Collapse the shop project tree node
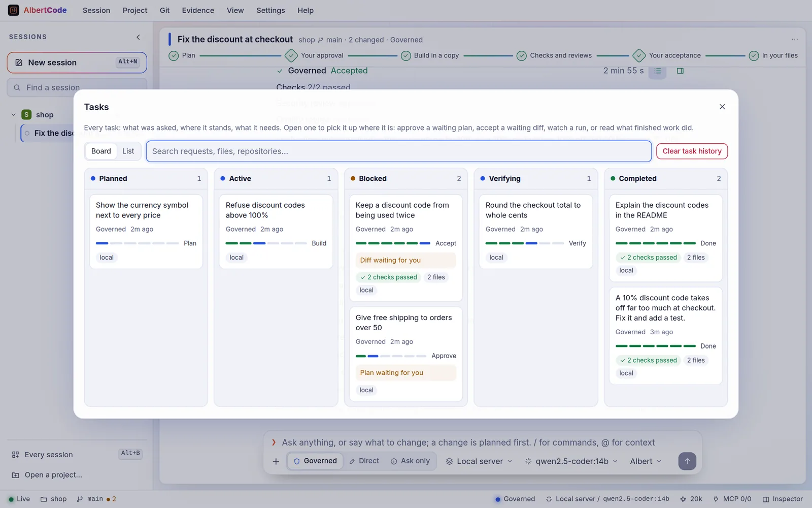 [13, 115]
